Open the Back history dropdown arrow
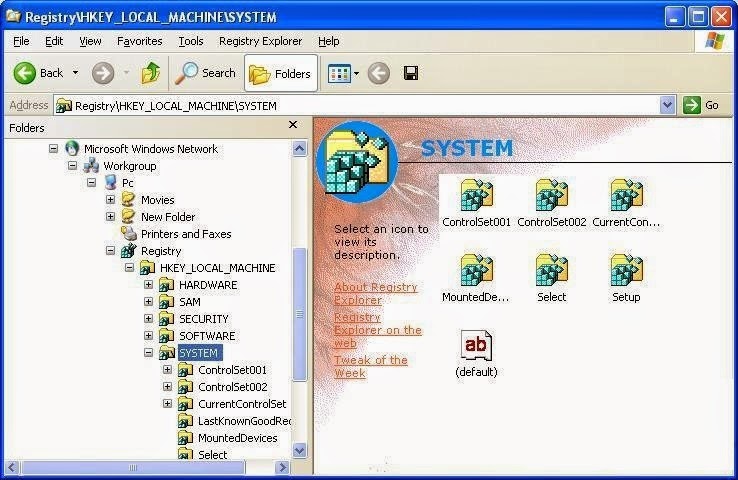 75,73
